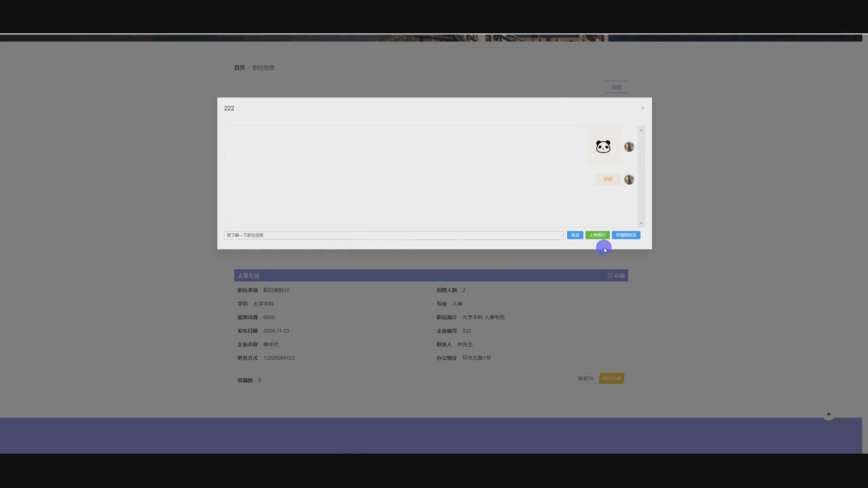The image size is (868, 488).
Task: Click the 详情图发送 button
Action: coord(626,235)
